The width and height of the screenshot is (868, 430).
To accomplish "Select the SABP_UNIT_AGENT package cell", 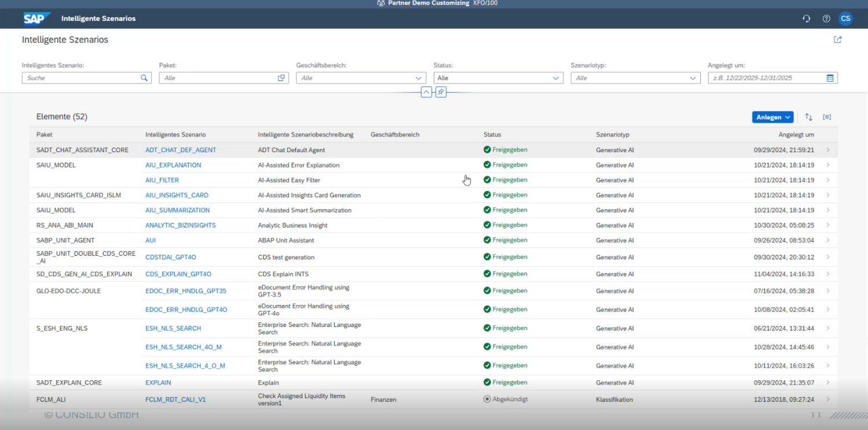I will coord(65,240).
